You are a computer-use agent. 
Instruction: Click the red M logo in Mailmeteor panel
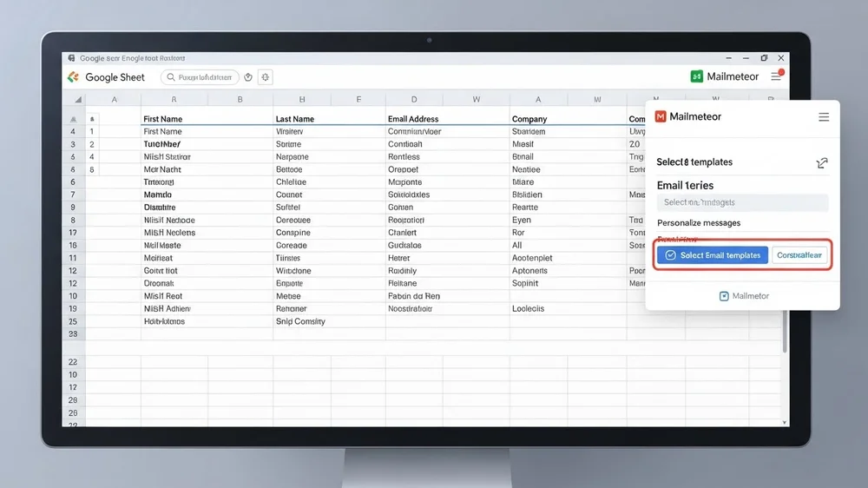tap(661, 116)
